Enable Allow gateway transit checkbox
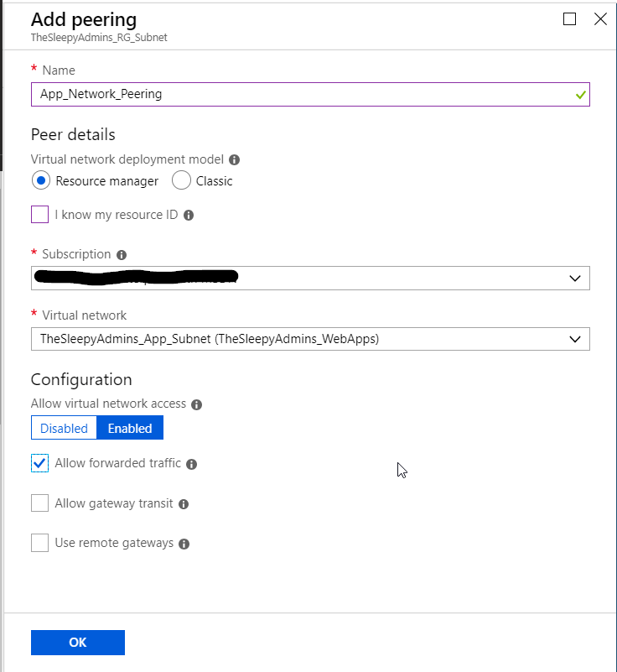This screenshot has height=672, width=617. (40, 503)
